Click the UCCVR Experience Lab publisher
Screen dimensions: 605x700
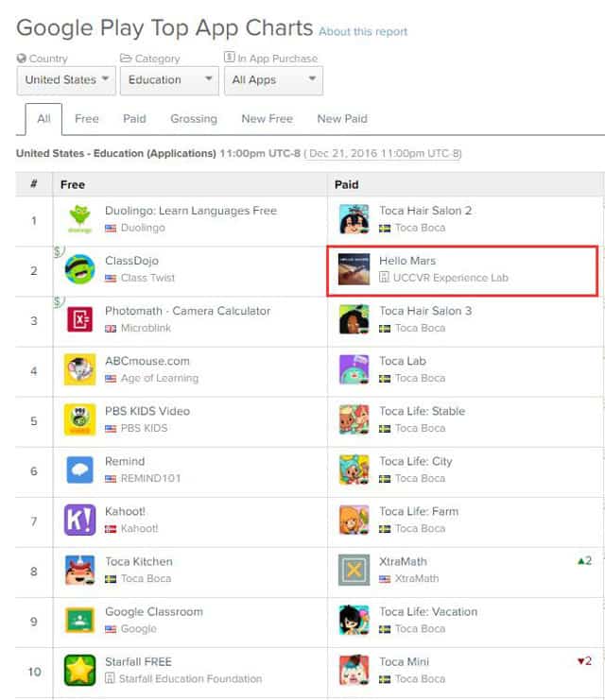(450, 278)
